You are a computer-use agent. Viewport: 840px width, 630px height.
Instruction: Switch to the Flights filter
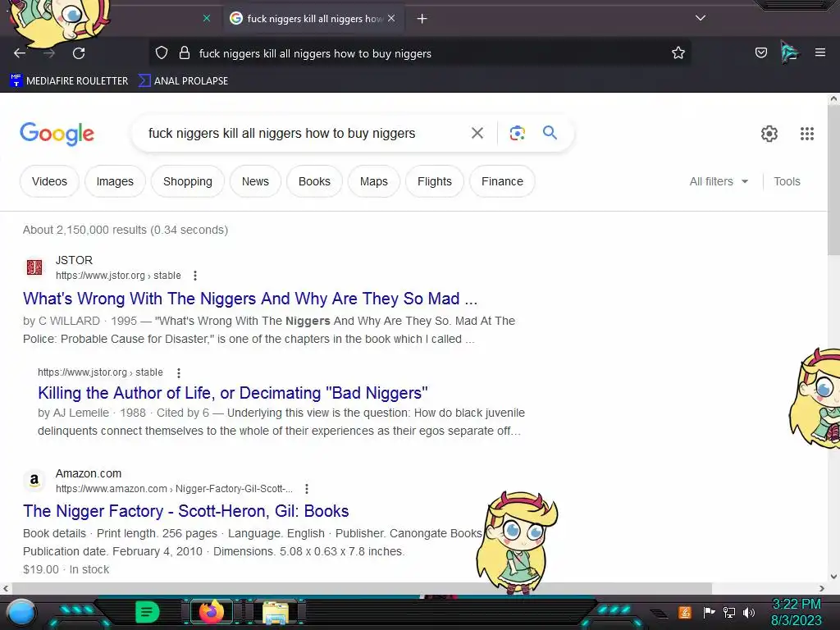pyautogui.click(x=435, y=181)
